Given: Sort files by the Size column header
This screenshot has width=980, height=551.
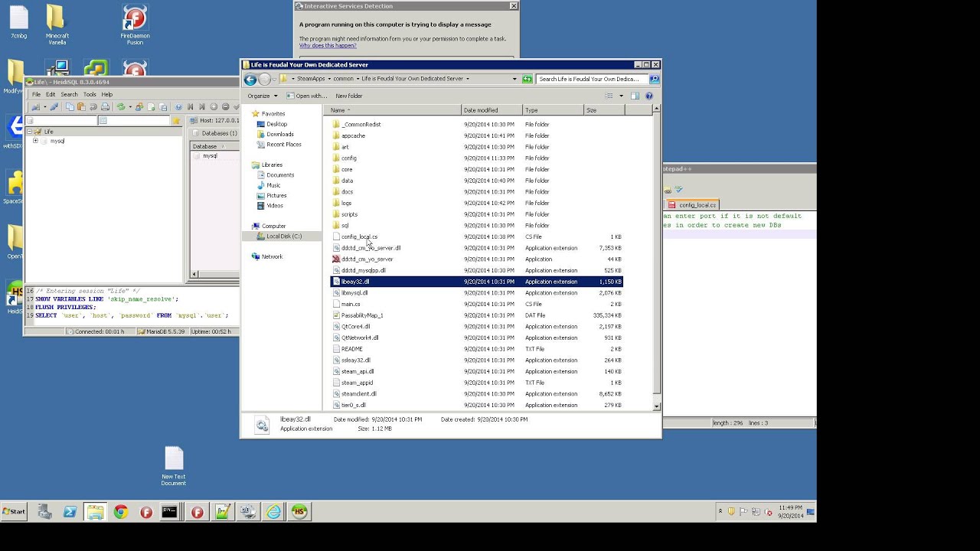Looking at the screenshot, I should pos(604,110).
